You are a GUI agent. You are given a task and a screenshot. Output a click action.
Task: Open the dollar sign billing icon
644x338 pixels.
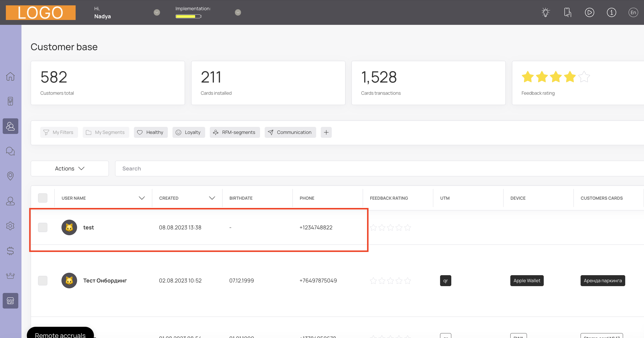[10, 251]
